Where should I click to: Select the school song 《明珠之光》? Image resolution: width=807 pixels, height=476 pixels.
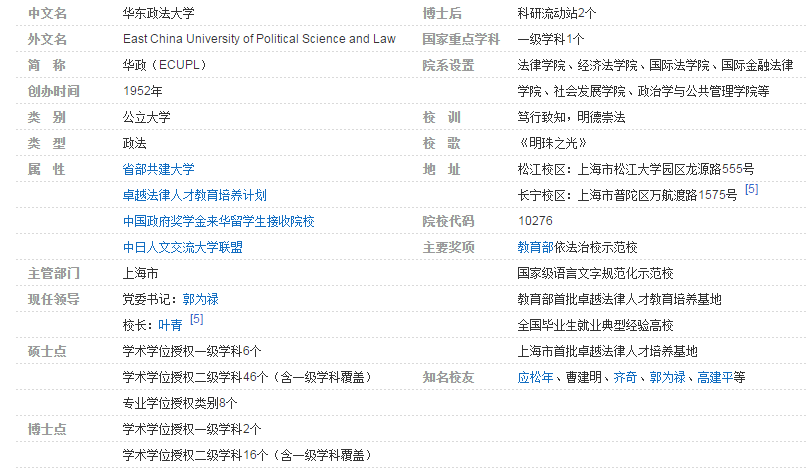tap(553, 143)
